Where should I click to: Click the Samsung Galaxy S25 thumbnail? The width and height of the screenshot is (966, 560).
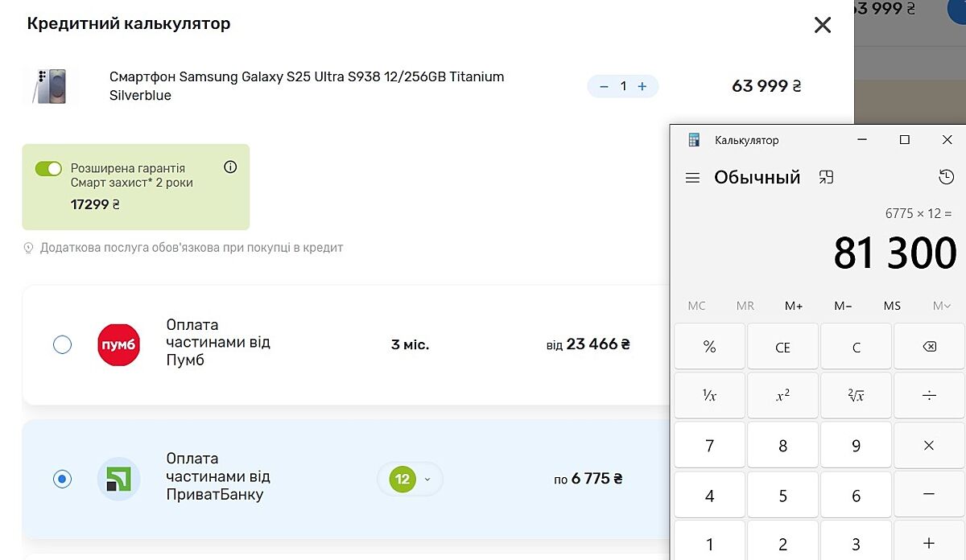(49, 86)
